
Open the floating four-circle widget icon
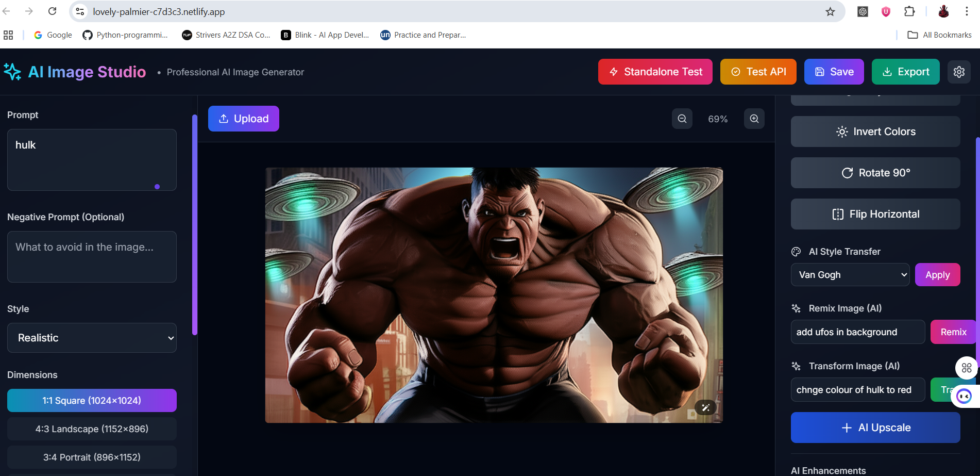pos(967,368)
